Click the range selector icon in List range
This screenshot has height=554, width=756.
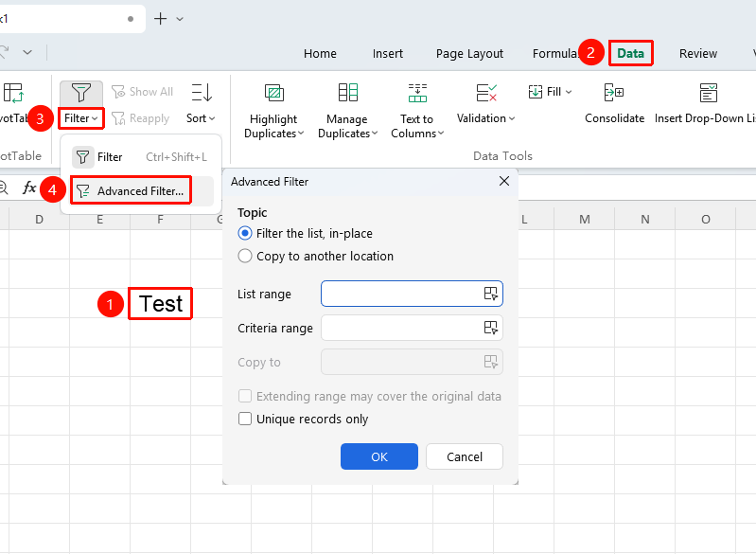coord(490,294)
